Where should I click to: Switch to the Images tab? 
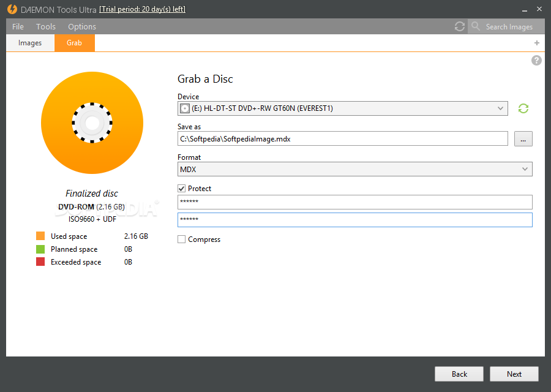[30, 43]
